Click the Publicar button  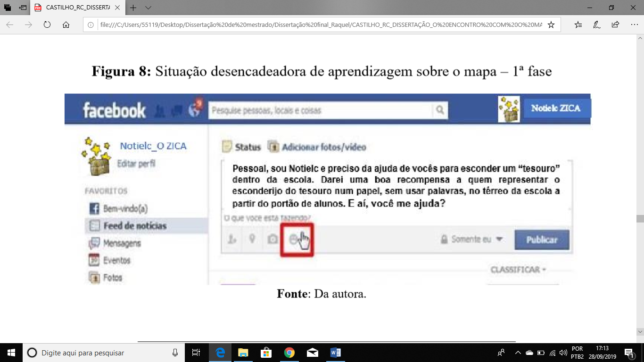[x=542, y=239]
